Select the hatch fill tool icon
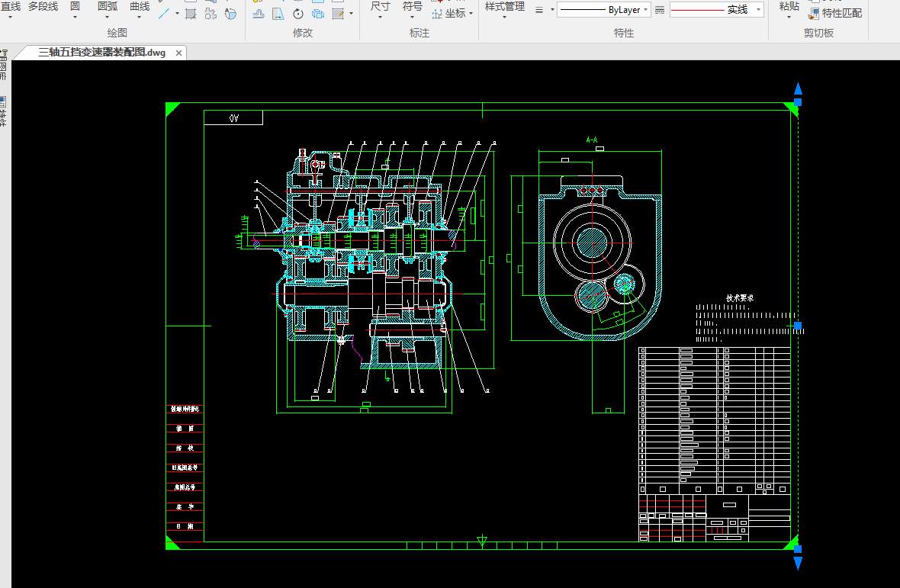Viewport: 900px width, 588px height. click(191, 14)
